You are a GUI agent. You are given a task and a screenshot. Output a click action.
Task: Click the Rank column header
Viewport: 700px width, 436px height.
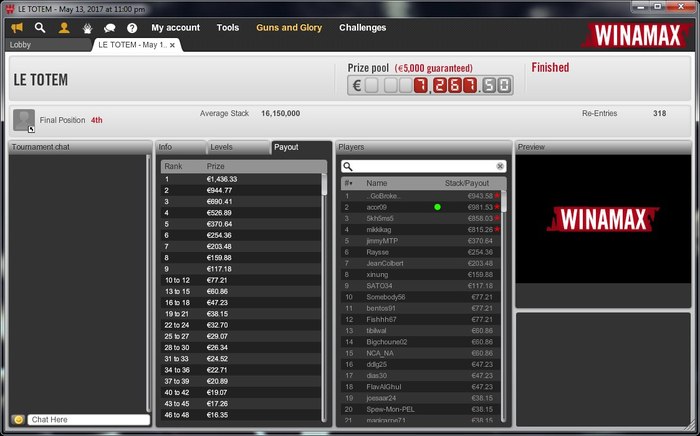click(173, 166)
